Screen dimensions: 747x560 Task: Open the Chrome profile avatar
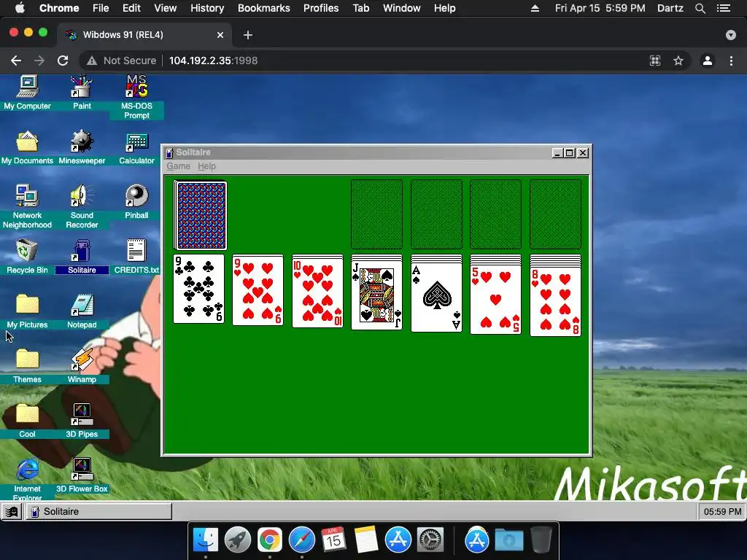pyautogui.click(x=708, y=61)
